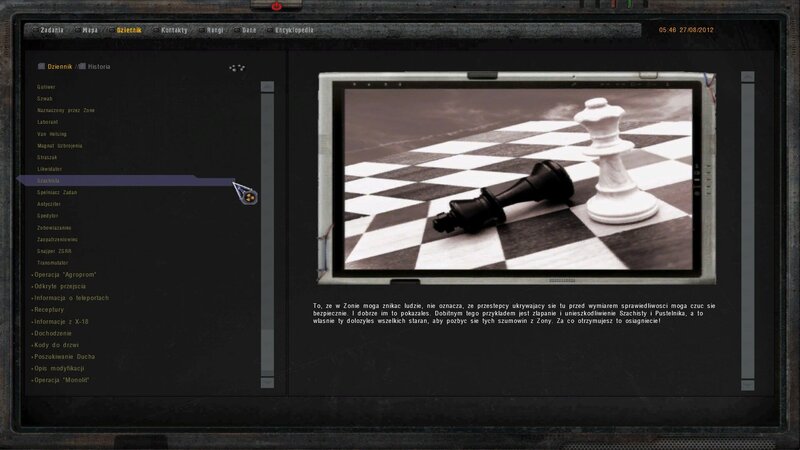This screenshot has width=800, height=450.
Task: Select the Snajper ZSRR entry
Action: pyautogui.click(x=54, y=250)
